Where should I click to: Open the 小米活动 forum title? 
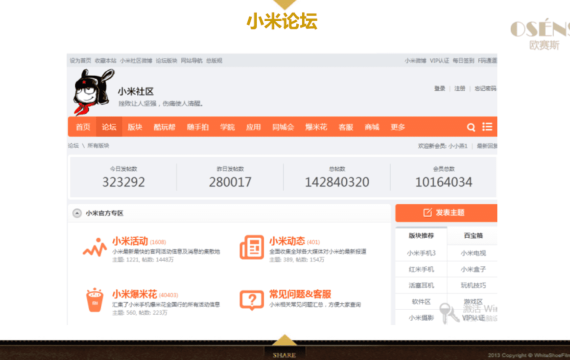click(130, 241)
